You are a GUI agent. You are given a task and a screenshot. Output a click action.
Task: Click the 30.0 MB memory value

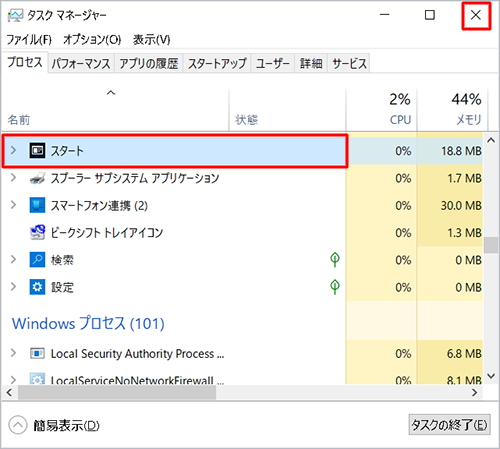[461, 205]
